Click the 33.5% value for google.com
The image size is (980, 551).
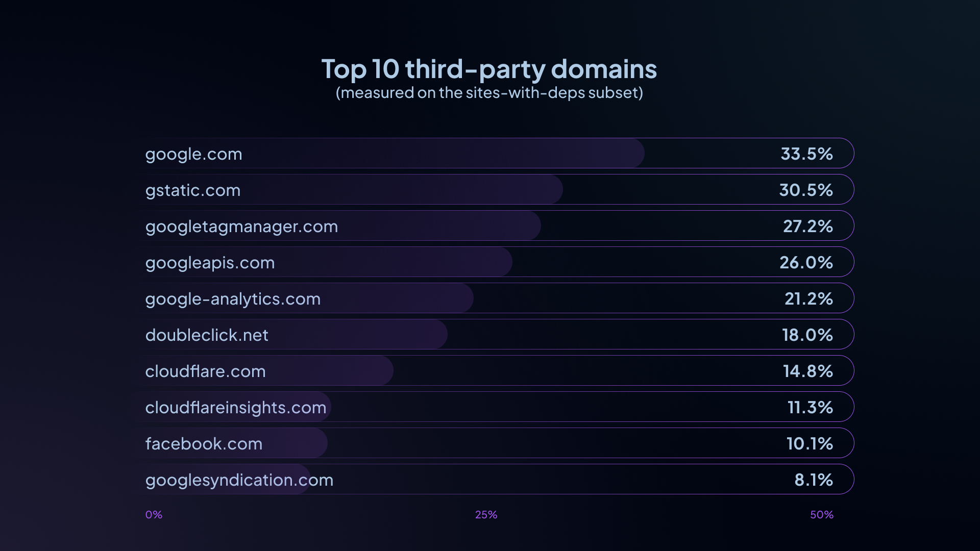click(806, 154)
